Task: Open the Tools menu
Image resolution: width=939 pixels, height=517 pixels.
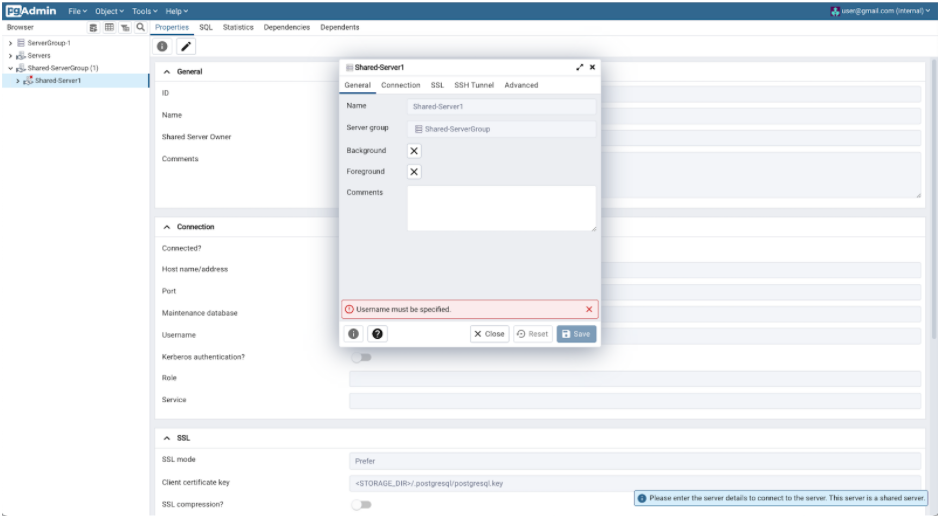Action: 144,11
